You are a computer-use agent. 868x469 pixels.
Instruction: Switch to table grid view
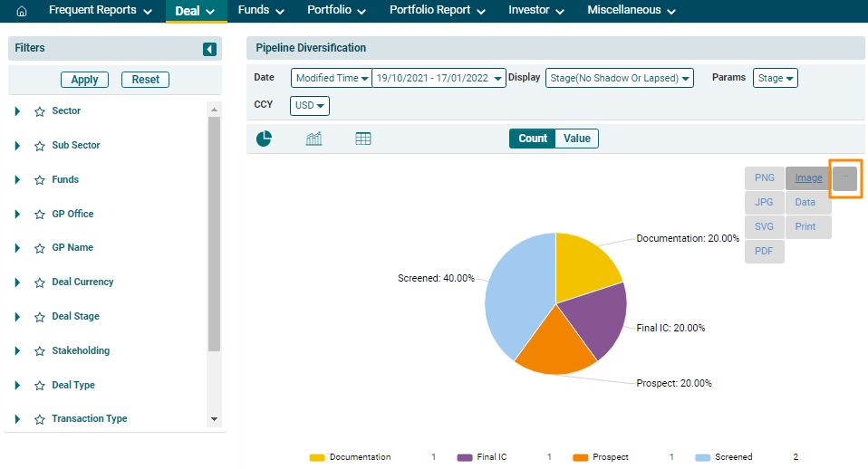[363, 139]
